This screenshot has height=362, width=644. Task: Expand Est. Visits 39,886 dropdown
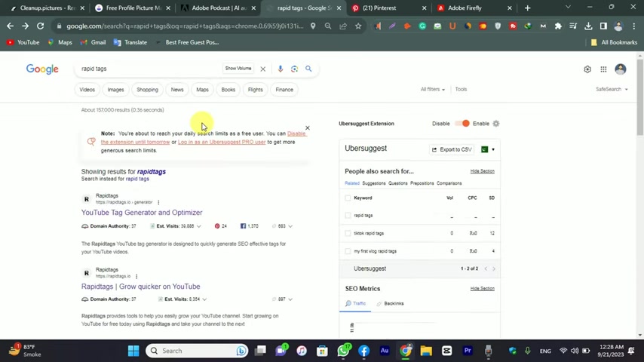(x=199, y=226)
